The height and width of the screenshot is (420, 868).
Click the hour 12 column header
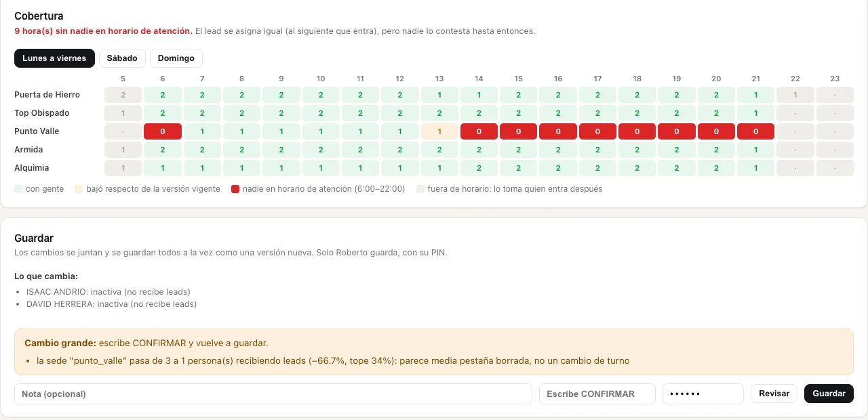[x=400, y=79]
